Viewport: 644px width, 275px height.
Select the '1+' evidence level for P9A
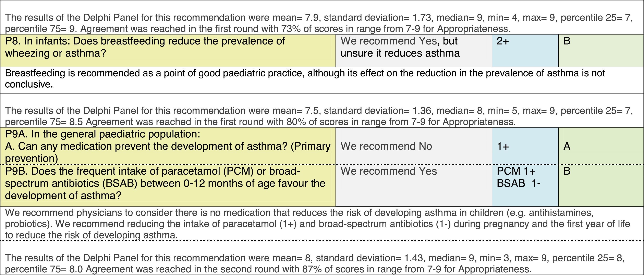coord(503,146)
